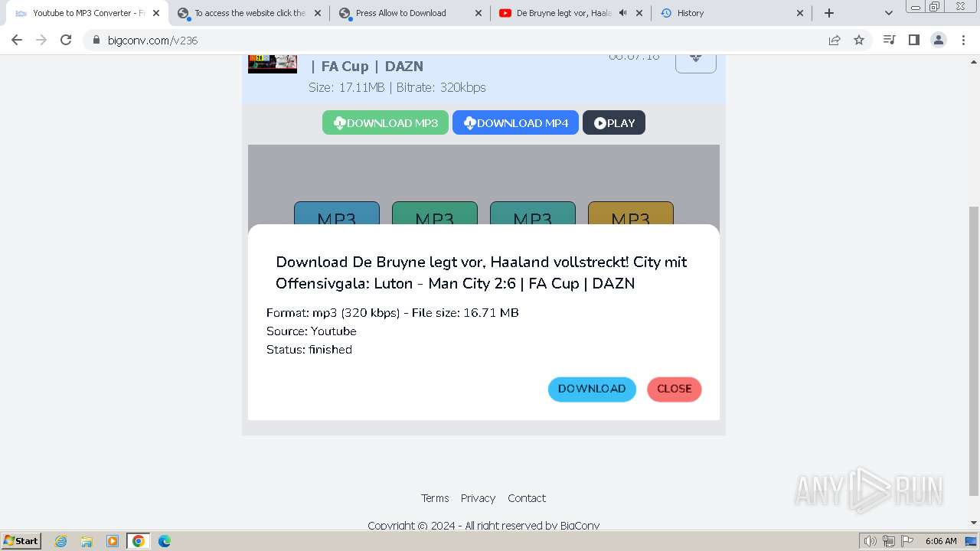Close the Youtube to MP3 Converter tab
Image resolution: width=980 pixels, height=551 pixels.
pyautogui.click(x=156, y=13)
